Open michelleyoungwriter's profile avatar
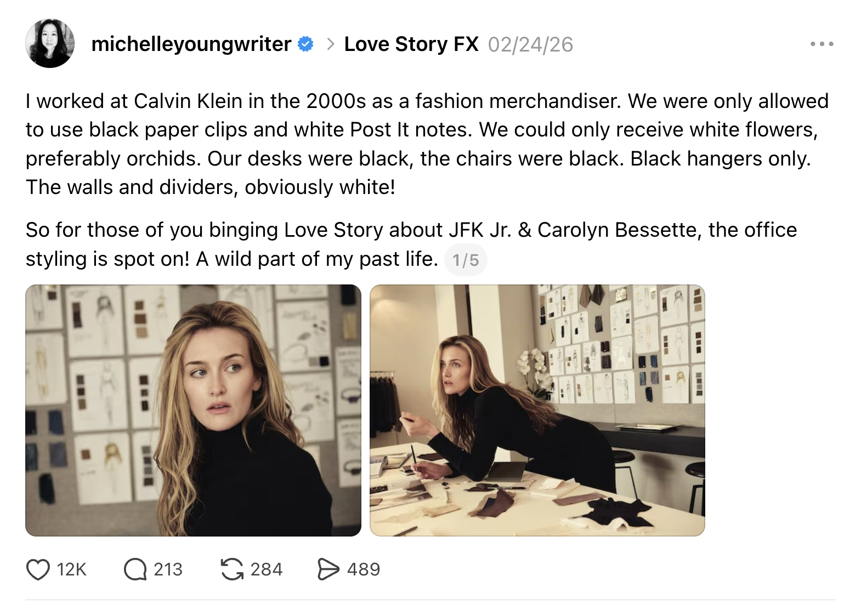The height and width of the screenshot is (616, 861). [x=50, y=44]
